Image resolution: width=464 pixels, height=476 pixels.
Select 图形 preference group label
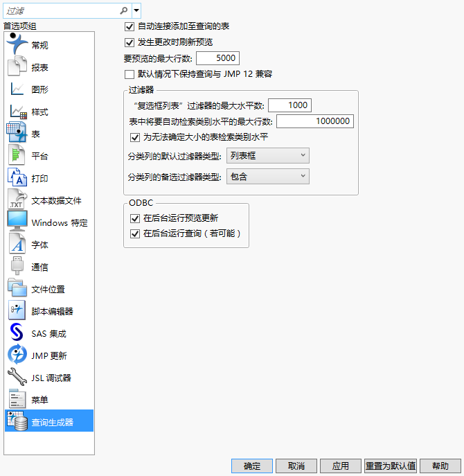39,89
